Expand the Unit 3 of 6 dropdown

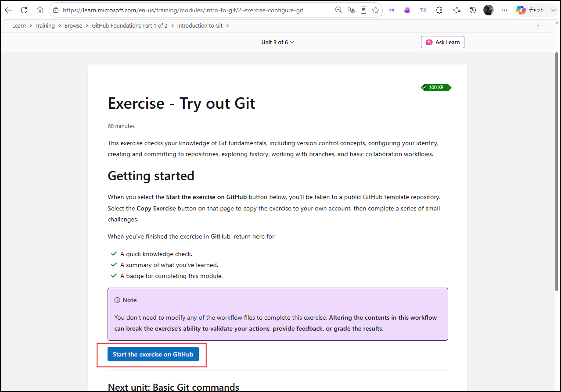tap(278, 42)
